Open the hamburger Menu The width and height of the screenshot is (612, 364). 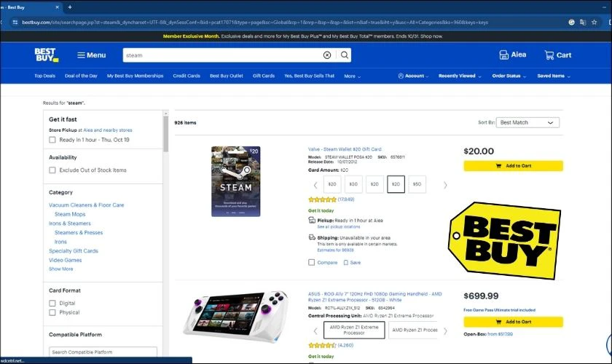point(91,55)
